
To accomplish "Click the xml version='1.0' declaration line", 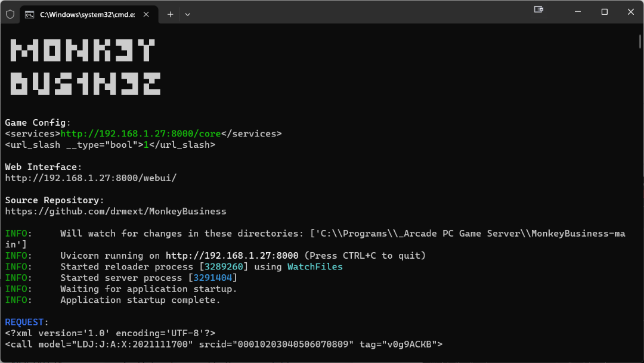I will click(110, 333).
